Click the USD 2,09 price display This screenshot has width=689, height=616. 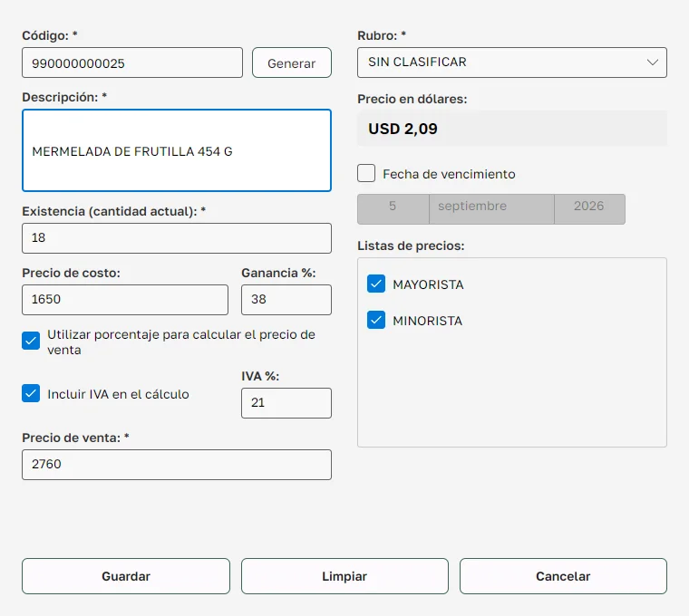click(512, 129)
